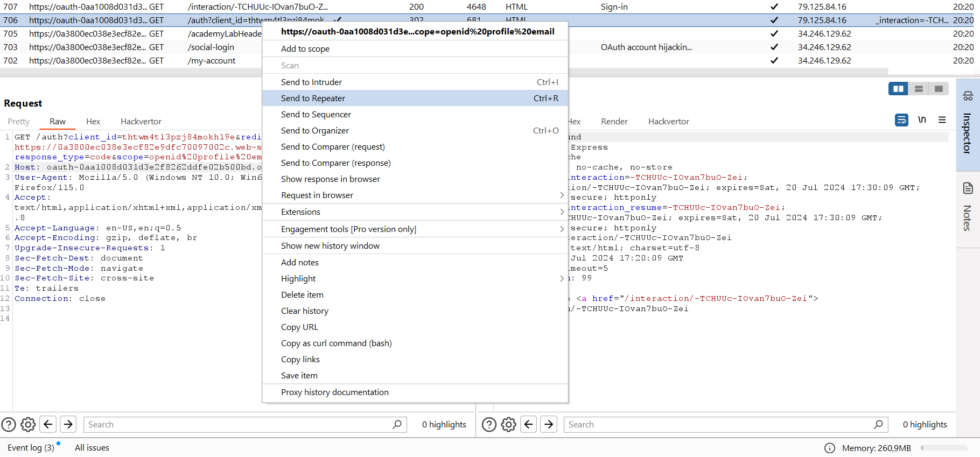The image size is (980, 457).
Task: Select Copy links menu entry
Action: pos(415,360)
